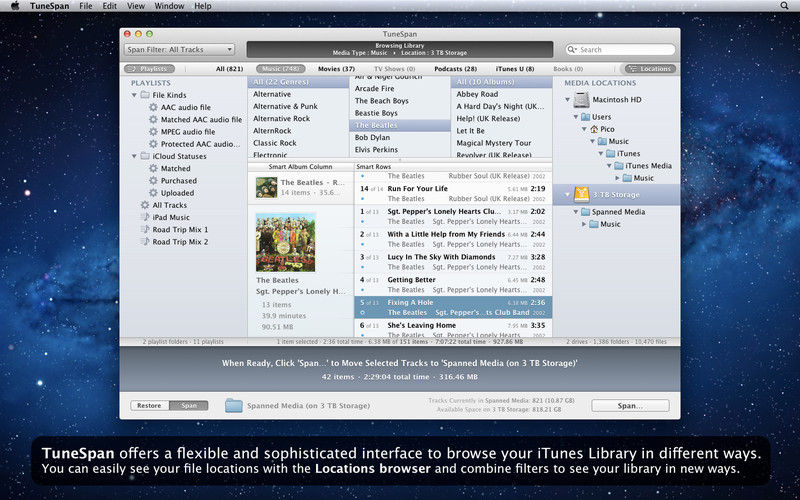The image size is (800, 500).
Task: Collapse the File Kinds playlist folder
Action: (134, 95)
